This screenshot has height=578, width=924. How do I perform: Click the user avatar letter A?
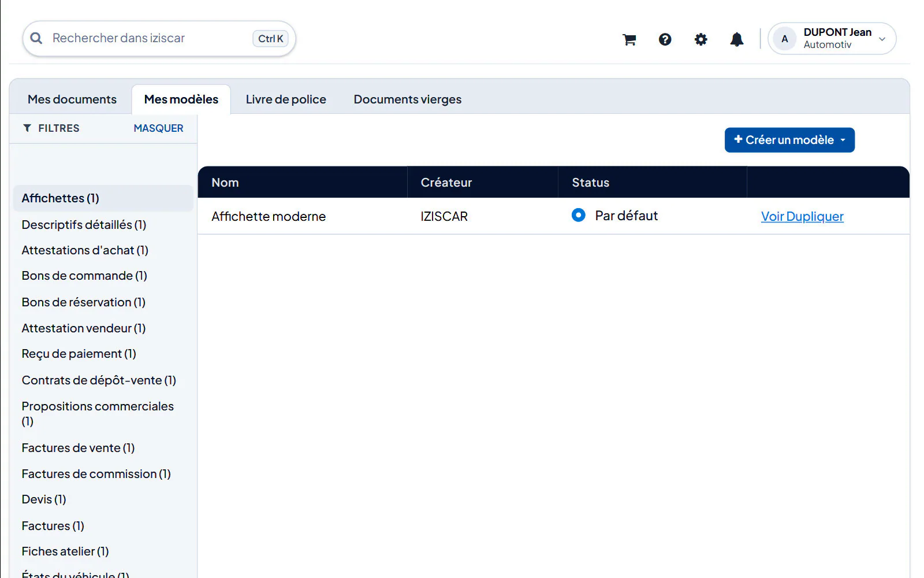coord(785,39)
